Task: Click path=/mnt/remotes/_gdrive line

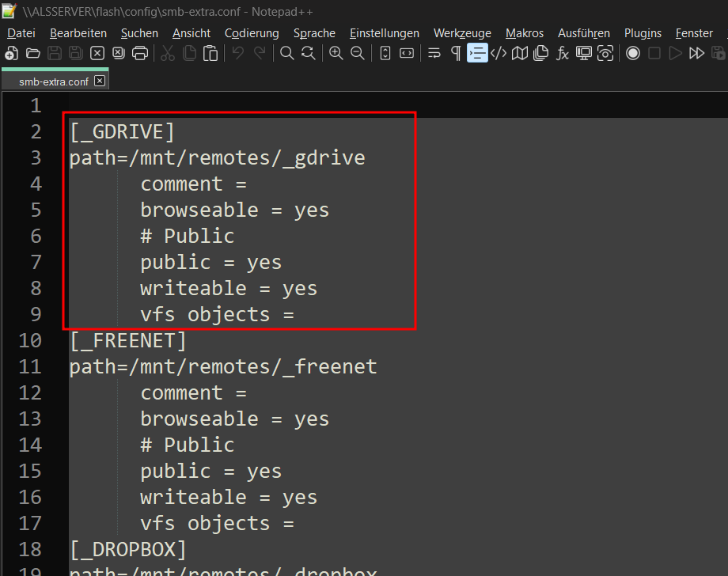Action: [218, 158]
